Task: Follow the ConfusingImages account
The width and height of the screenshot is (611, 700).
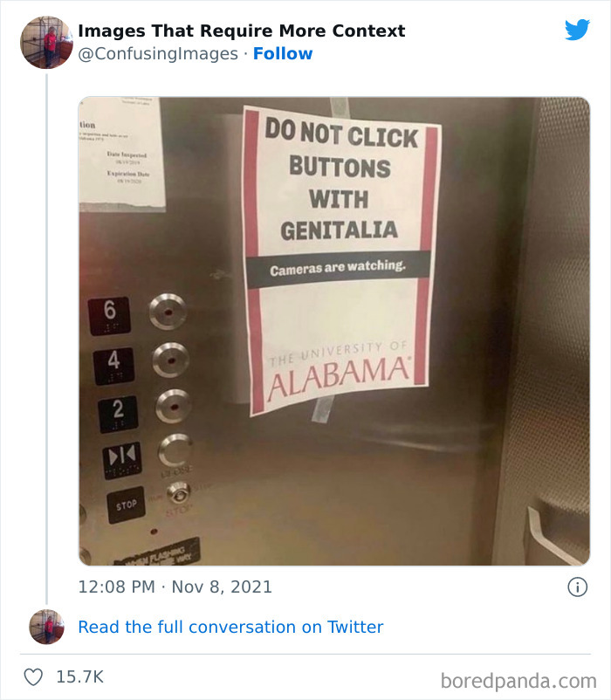Action: pyautogui.click(x=283, y=53)
